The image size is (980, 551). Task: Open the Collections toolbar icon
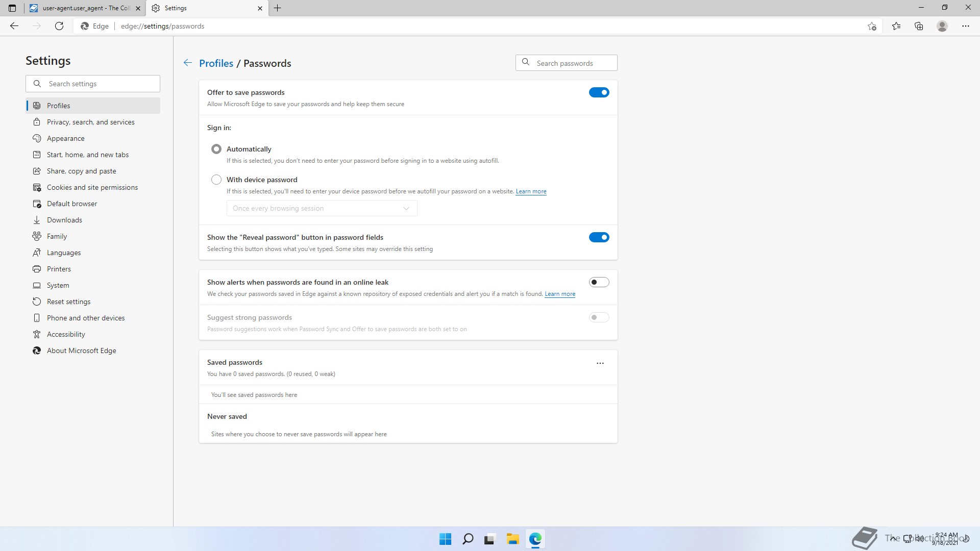point(919,26)
